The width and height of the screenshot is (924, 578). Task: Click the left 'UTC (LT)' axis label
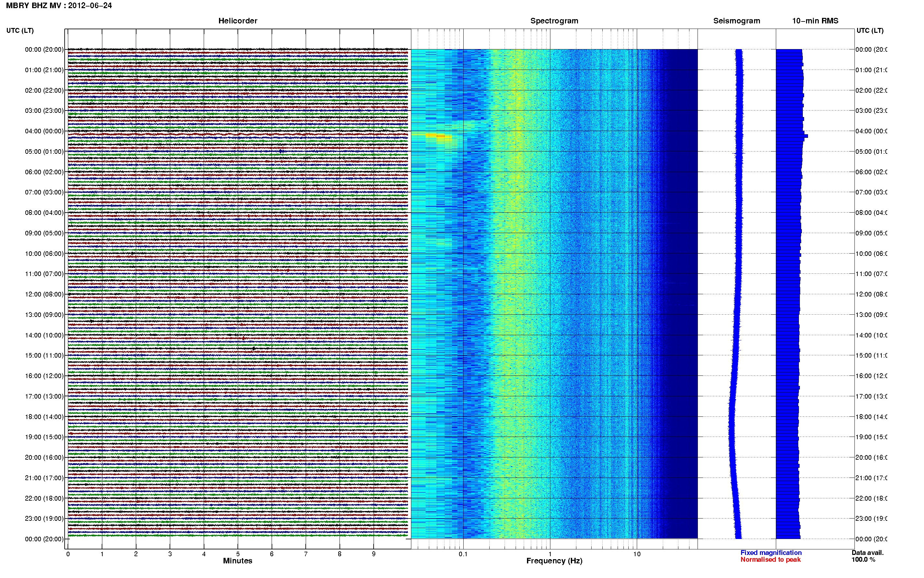(x=20, y=31)
